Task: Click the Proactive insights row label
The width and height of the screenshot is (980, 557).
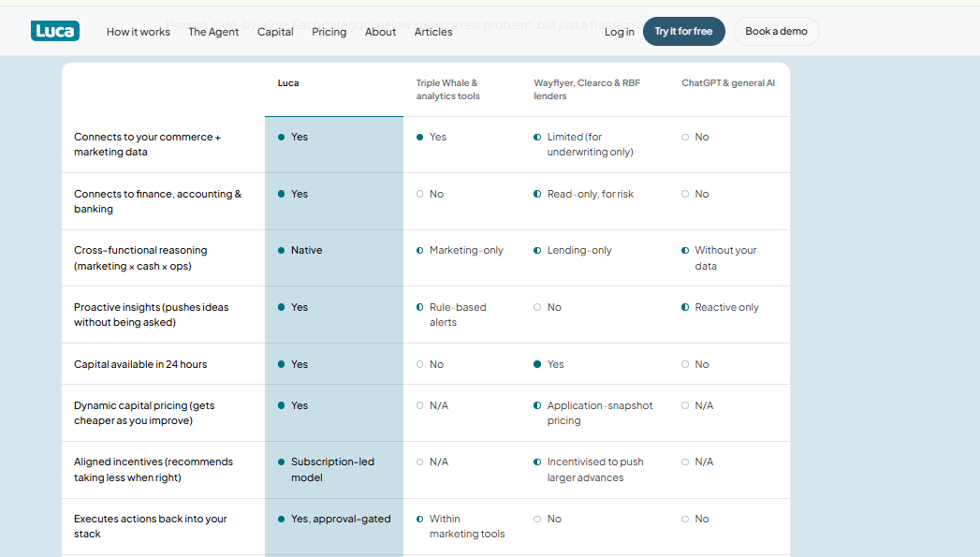Action: (x=151, y=315)
